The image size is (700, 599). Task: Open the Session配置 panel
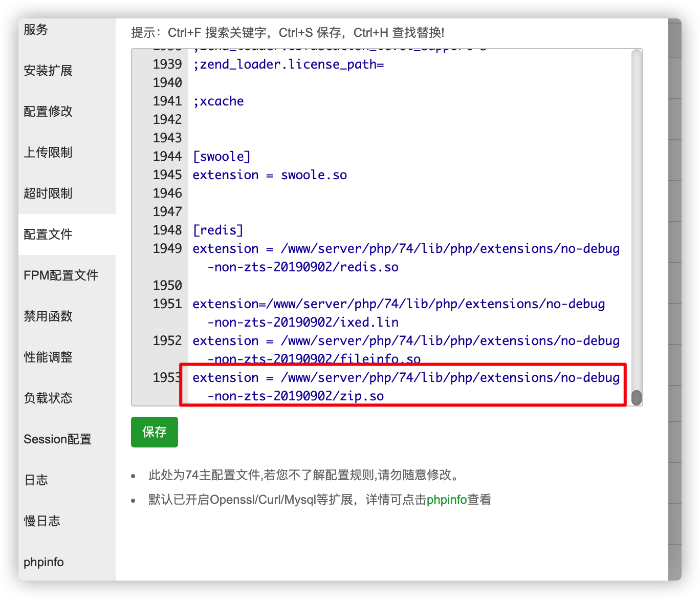tap(57, 439)
